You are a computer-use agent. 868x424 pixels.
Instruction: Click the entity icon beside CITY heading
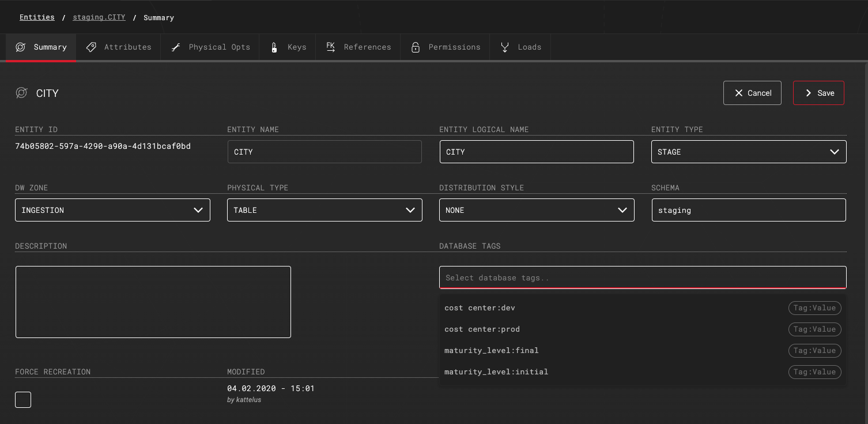tap(22, 93)
